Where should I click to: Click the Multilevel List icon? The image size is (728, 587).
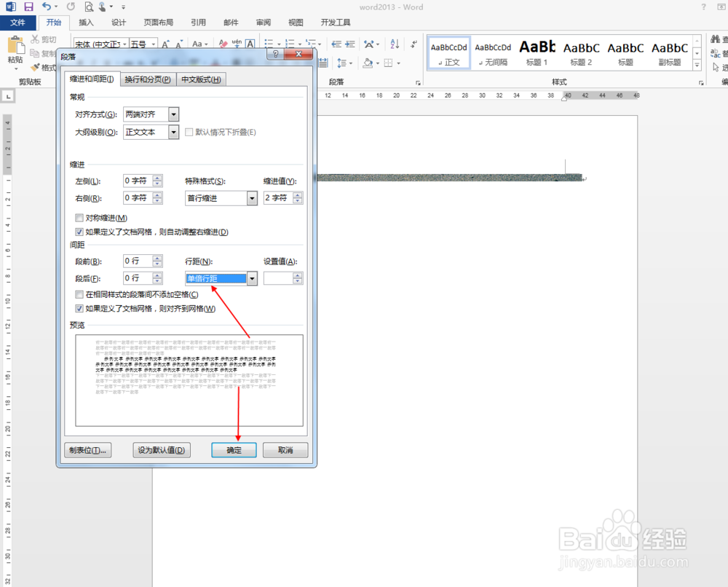(x=311, y=44)
